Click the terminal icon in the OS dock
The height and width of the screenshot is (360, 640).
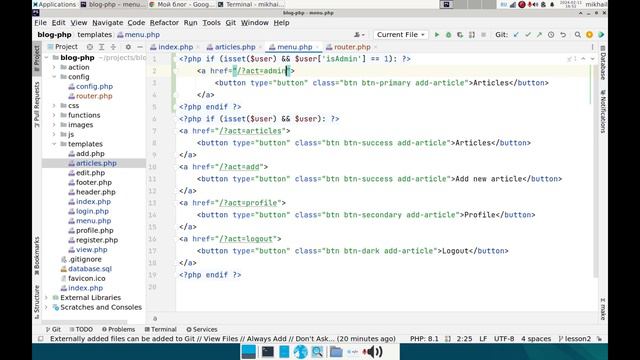pos(268,351)
